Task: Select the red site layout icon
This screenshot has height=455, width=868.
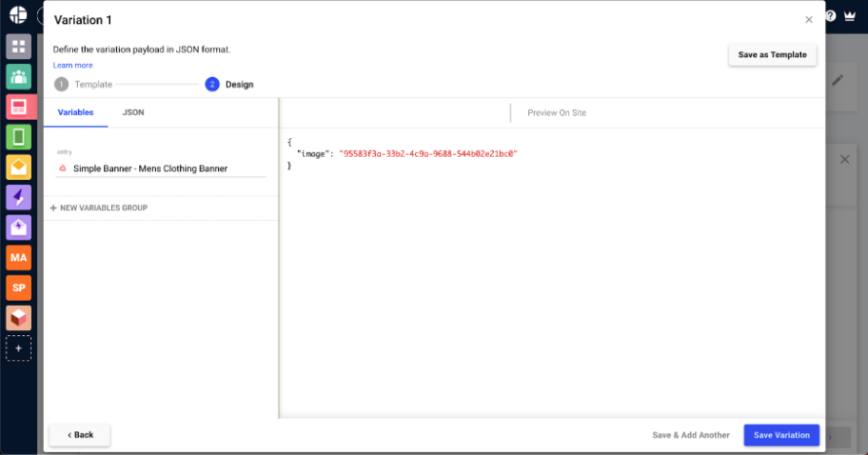Action: [18, 107]
